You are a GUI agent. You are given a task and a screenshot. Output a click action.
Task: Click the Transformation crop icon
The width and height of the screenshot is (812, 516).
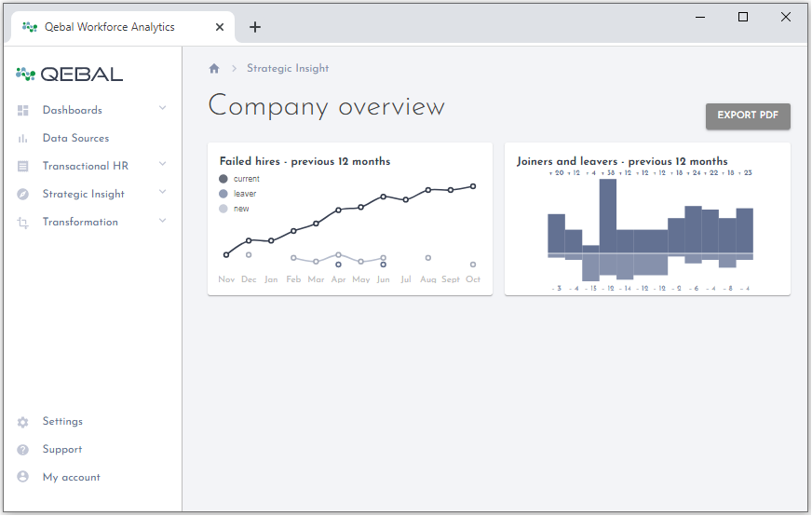22,223
